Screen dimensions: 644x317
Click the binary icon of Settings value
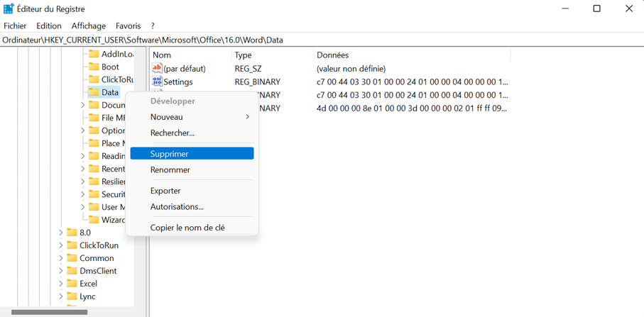tap(158, 81)
